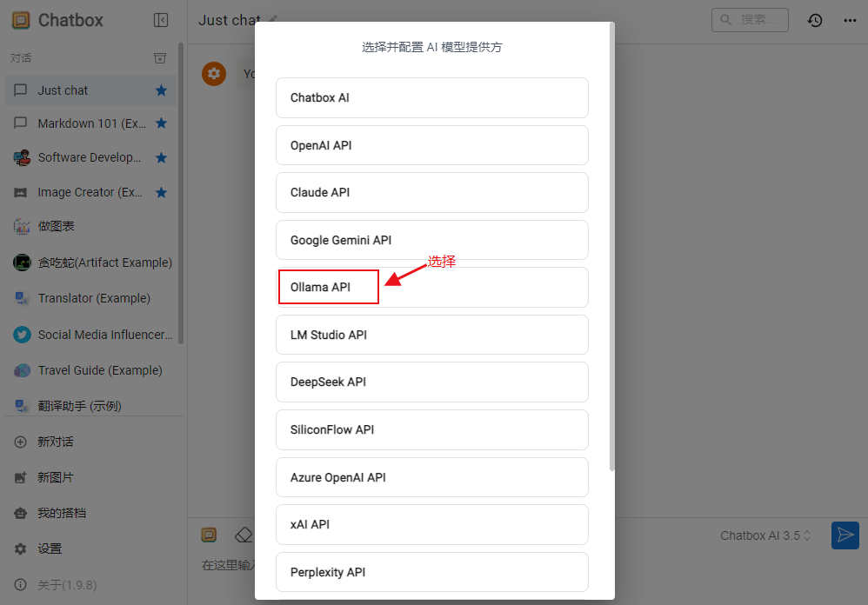Click the Social Media Influencer Twitter avatar

click(21, 334)
